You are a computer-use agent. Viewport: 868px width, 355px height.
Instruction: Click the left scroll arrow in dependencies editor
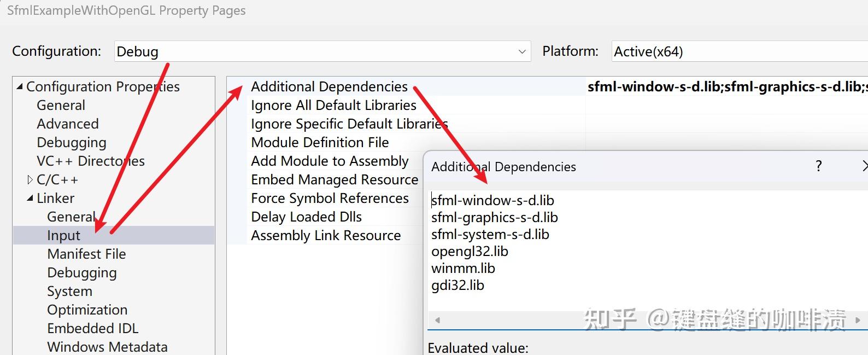pyautogui.click(x=437, y=320)
